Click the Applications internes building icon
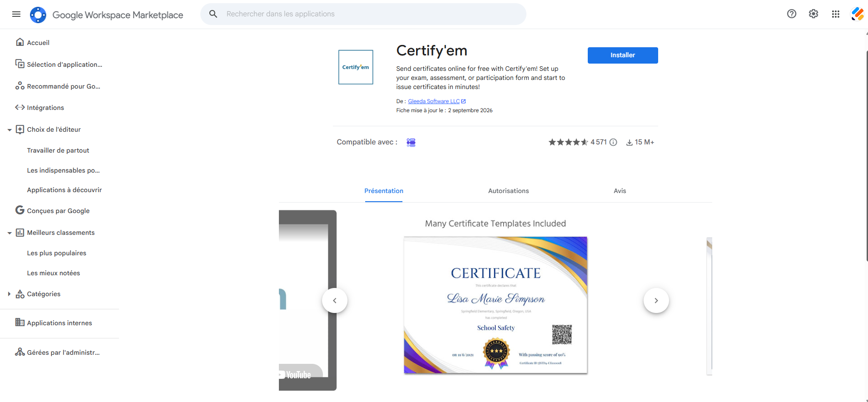Screen dimensions: 868x402 coord(20,322)
